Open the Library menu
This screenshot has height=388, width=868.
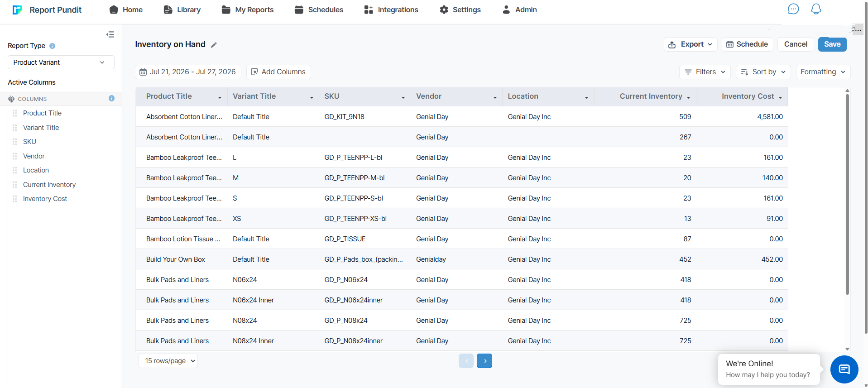182,10
